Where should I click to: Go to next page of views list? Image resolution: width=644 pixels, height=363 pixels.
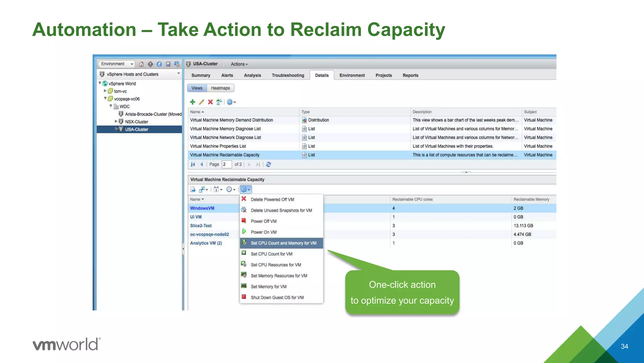pos(249,164)
